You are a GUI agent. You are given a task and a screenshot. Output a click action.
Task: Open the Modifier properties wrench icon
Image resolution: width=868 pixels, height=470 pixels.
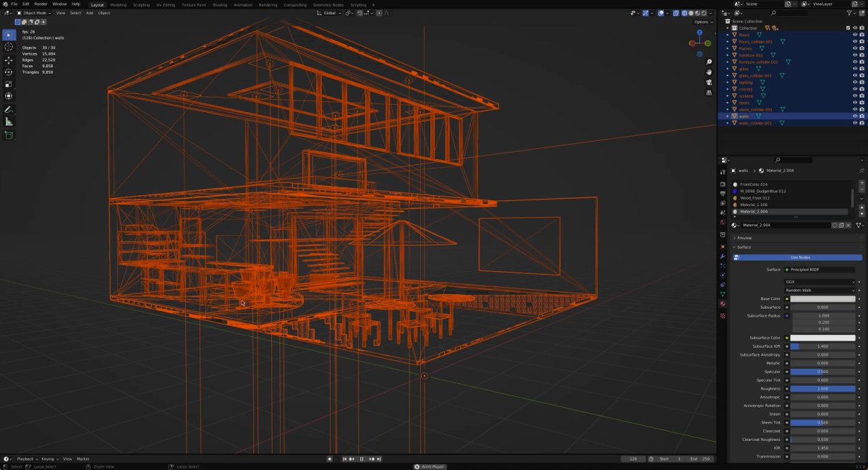tap(723, 257)
